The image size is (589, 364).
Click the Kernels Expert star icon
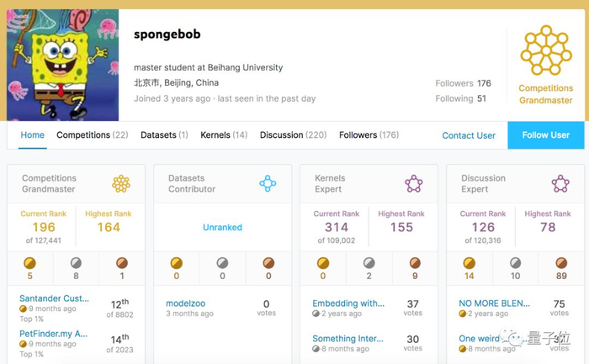[413, 183]
